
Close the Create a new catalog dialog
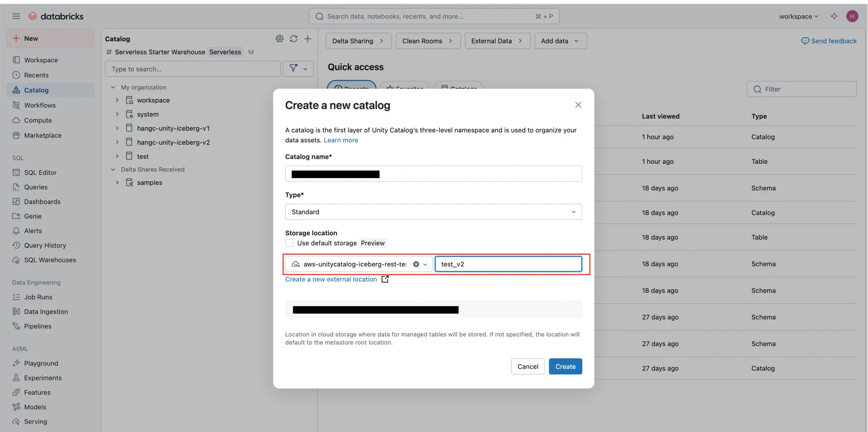pyautogui.click(x=578, y=105)
